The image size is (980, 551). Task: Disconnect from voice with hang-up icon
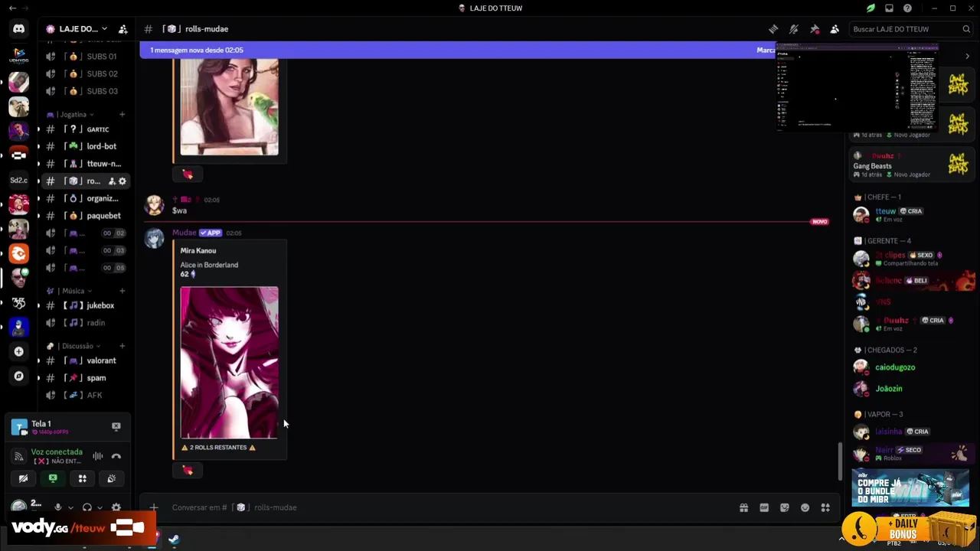click(116, 456)
